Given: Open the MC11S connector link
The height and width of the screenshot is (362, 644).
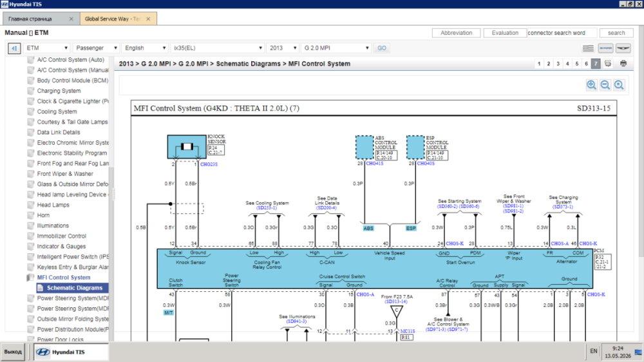Looking at the screenshot, I should (408, 331).
